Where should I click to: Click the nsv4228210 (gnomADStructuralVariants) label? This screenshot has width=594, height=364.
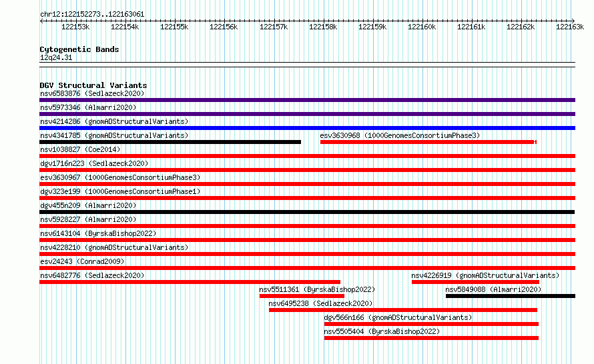pyautogui.click(x=114, y=247)
